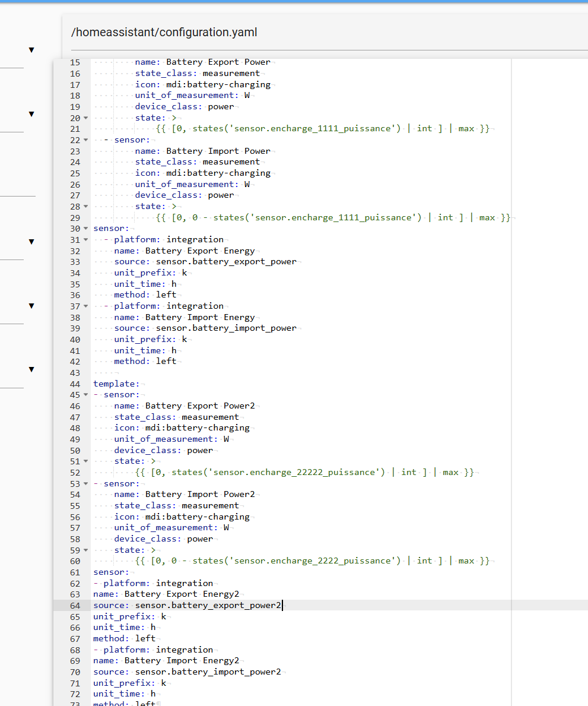Click line number 15 in the gutter

coord(75,62)
